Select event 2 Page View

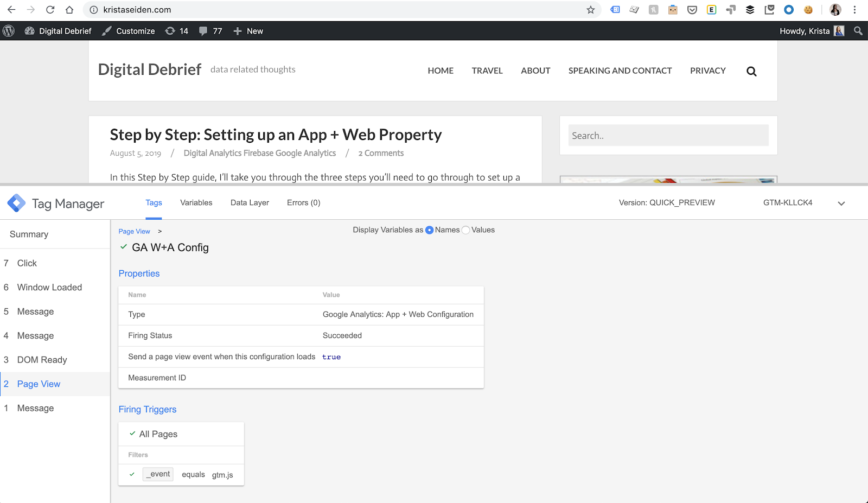tap(55, 384)
